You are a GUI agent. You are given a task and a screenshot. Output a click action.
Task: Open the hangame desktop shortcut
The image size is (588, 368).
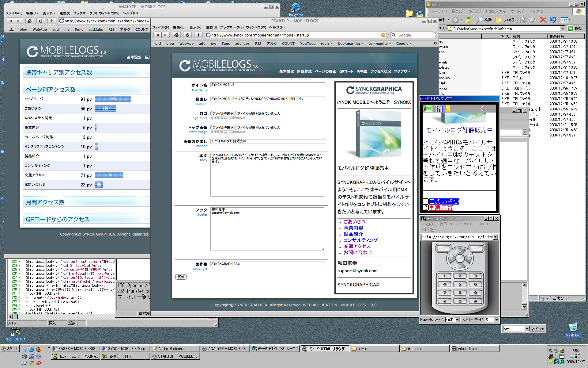tap(296, 9)
